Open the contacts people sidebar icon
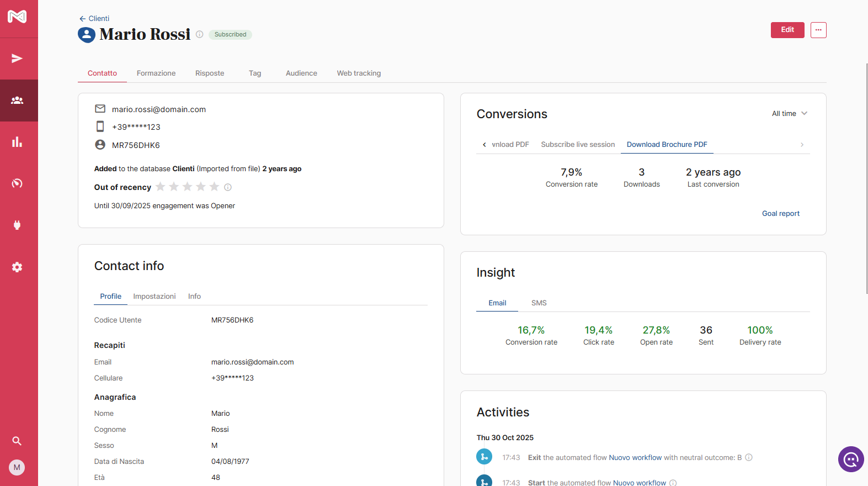Screen dimensions: 868x486 click(x=17, y=101)
